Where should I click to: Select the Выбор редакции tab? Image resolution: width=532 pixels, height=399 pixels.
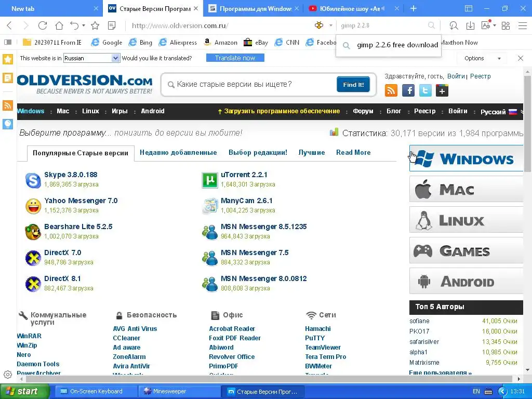258,153
